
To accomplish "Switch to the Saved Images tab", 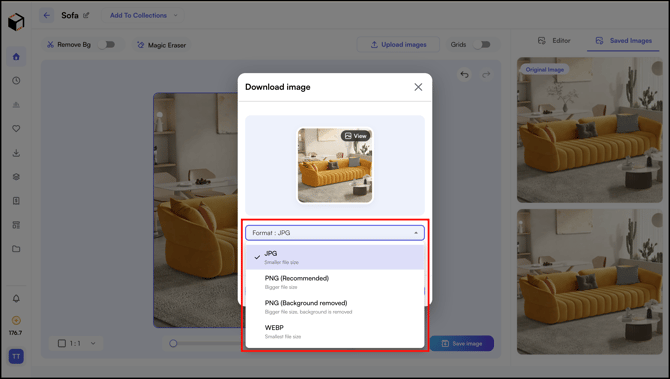I will (x=623, y=41).
